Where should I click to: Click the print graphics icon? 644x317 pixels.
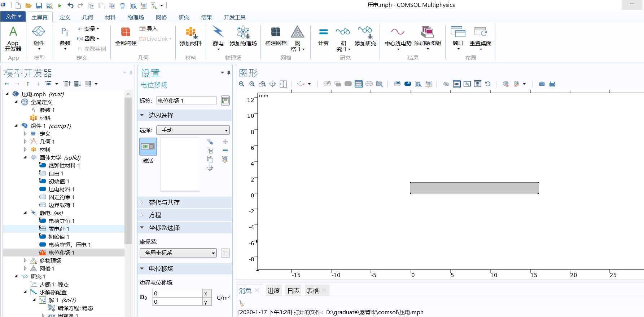552,84
